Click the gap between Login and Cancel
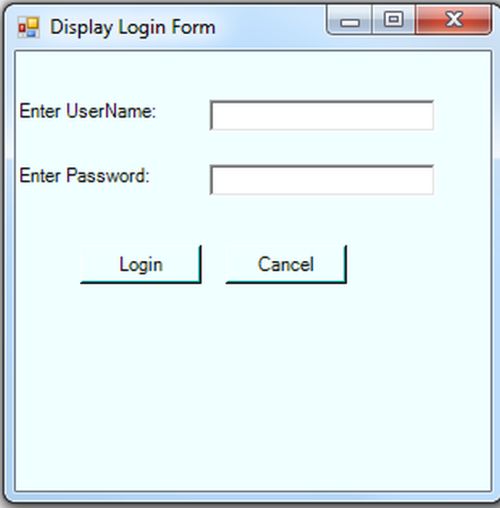 point(214,265)
